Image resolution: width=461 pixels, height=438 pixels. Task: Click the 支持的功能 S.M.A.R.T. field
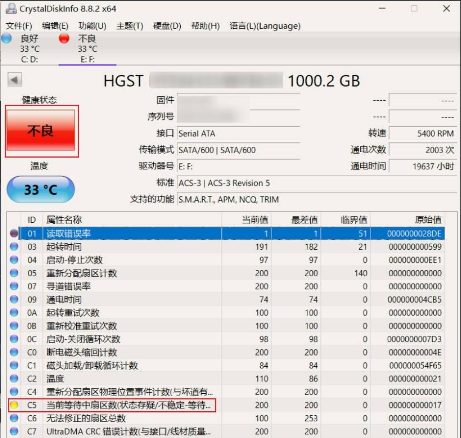[x=317, y=199]
